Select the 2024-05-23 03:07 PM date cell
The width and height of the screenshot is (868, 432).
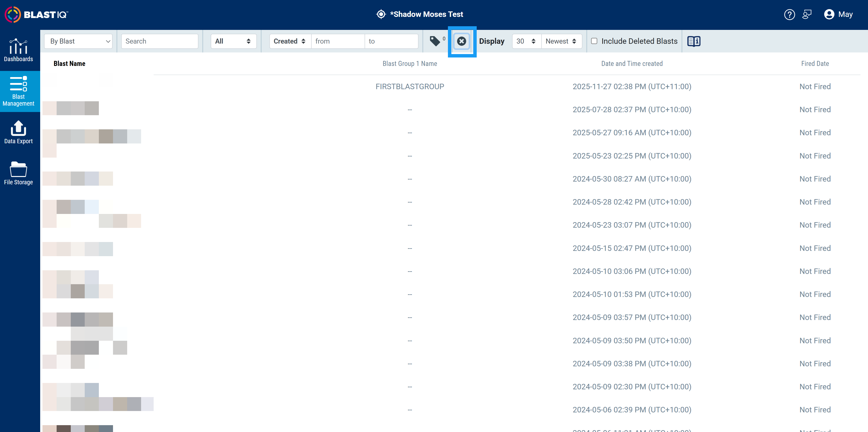pyautogui.click(x=632, y=225)
